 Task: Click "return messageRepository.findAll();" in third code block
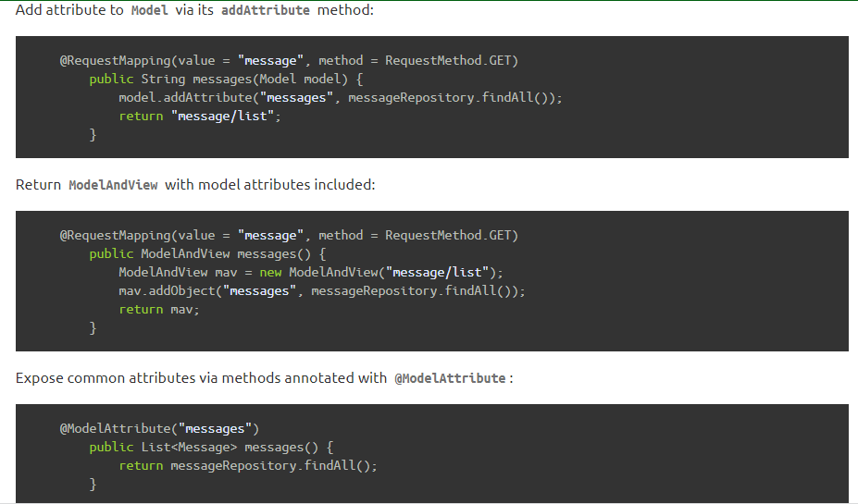pos(248,465)
